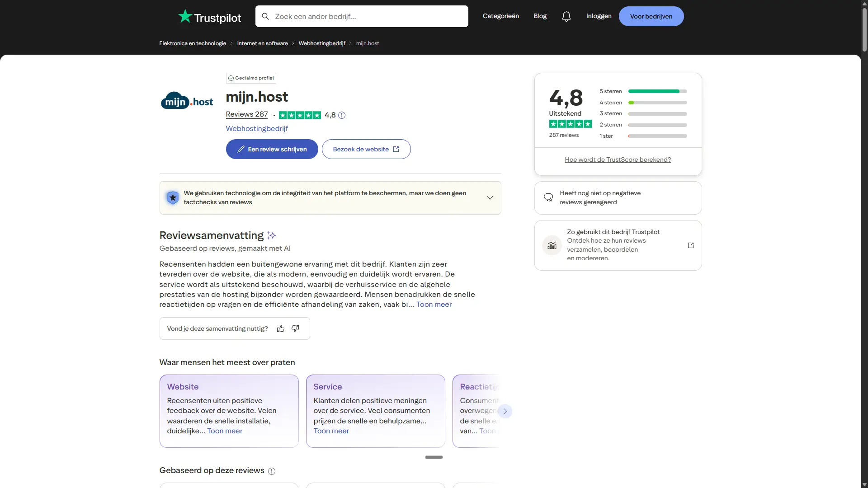Image resolution: width=868 pixels, height=488 pixels.
Task: Click the external link icon on the Trustpilot business card
Action: pos(690,245)
